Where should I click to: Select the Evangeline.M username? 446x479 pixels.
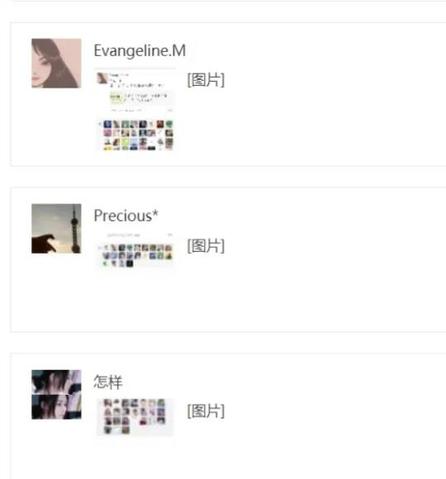140,51
